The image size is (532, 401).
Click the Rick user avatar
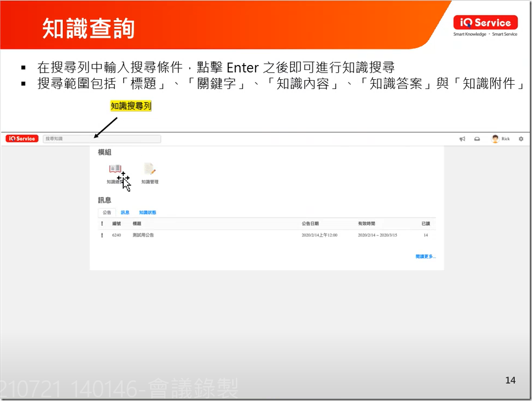495,139
